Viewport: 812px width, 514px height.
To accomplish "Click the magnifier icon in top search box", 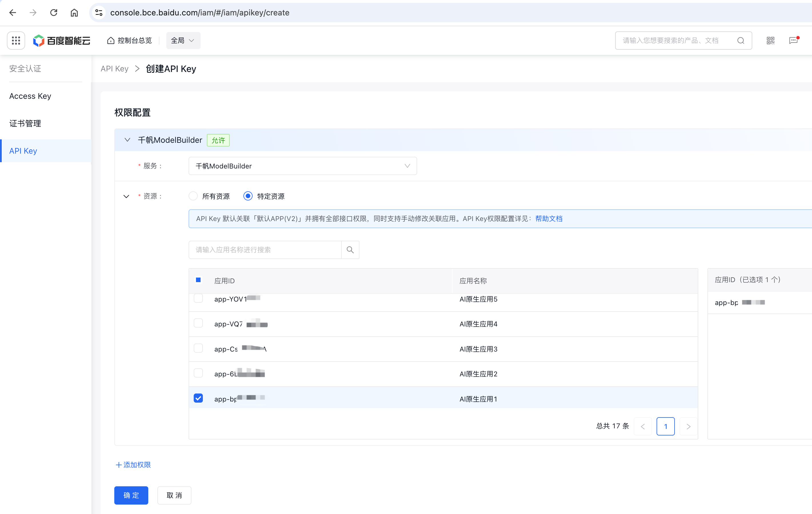I will [x=741, y=41].
